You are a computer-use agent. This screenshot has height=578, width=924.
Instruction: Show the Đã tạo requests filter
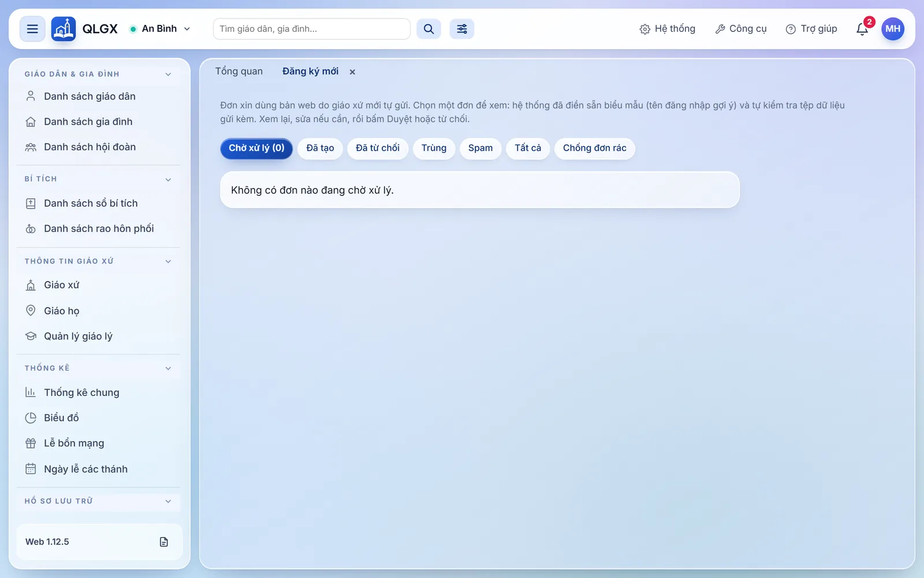(x=321, y=148)
